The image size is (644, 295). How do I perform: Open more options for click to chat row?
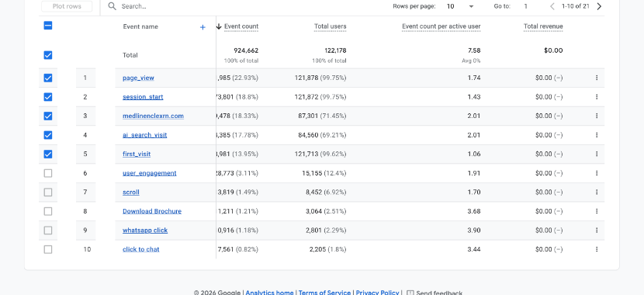coord(597,249)
